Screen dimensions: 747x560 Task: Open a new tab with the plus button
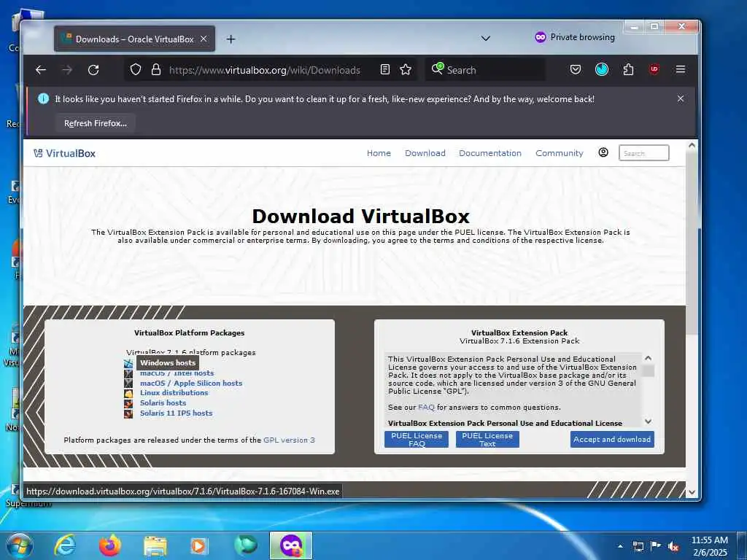click(x=231, y=39)
